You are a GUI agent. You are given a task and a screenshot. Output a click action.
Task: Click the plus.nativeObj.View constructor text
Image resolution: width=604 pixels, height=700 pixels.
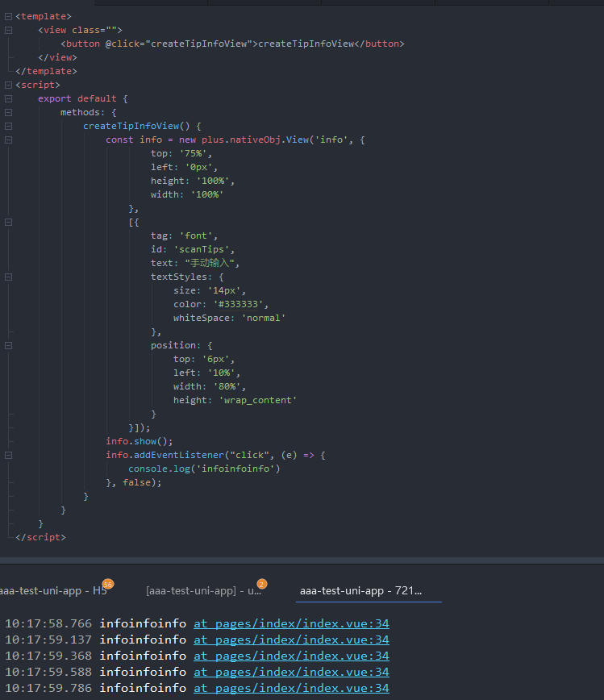(x=256, y=140)
